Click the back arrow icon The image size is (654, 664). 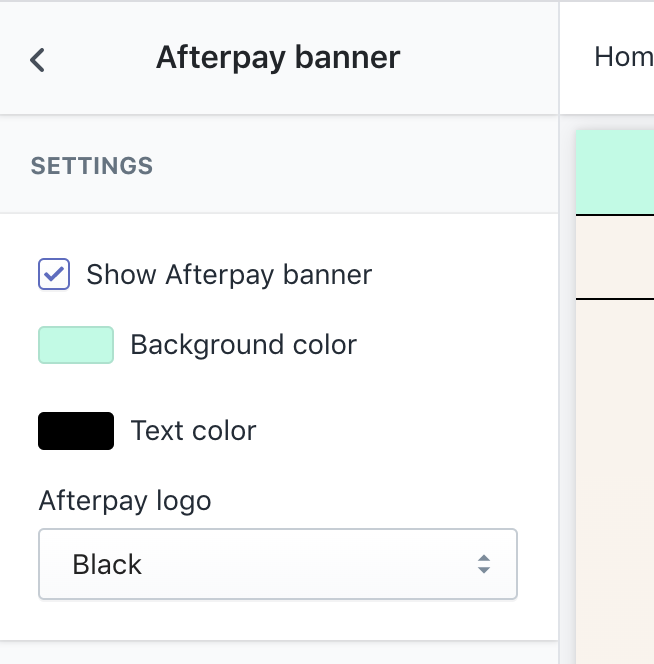coord(37,59)
